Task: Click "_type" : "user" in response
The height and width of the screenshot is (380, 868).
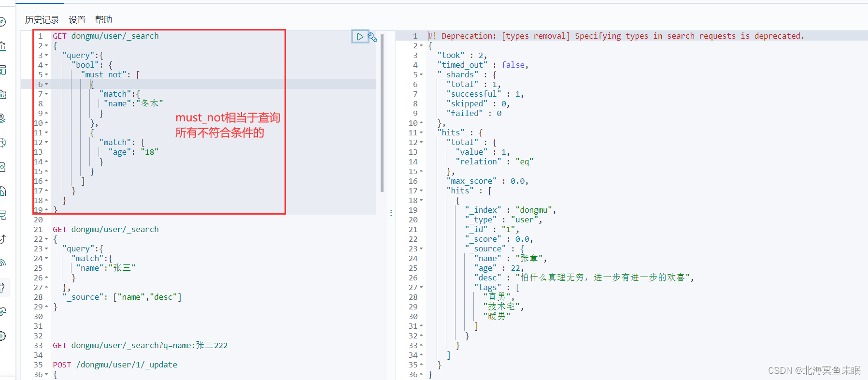Action: [503, 219]
